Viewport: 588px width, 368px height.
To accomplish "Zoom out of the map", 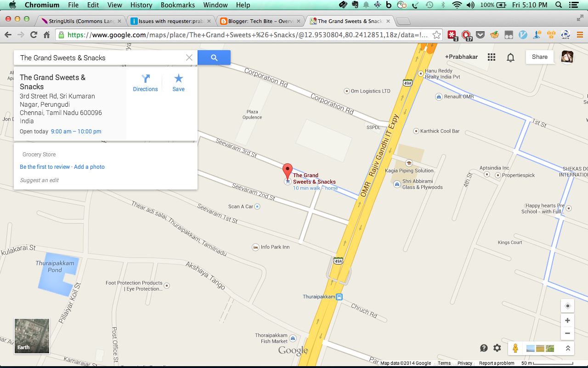I will pyautogui.click(x=568, y=333).
